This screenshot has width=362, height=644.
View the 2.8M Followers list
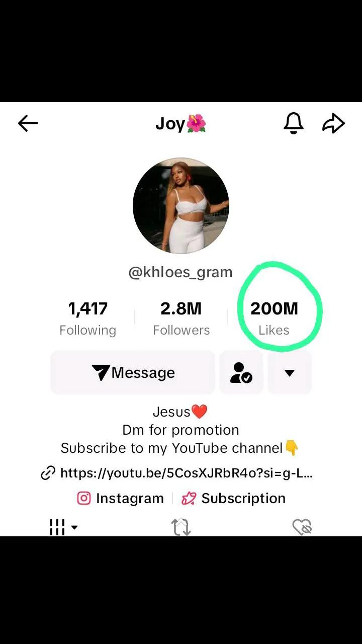pos(181,318)
